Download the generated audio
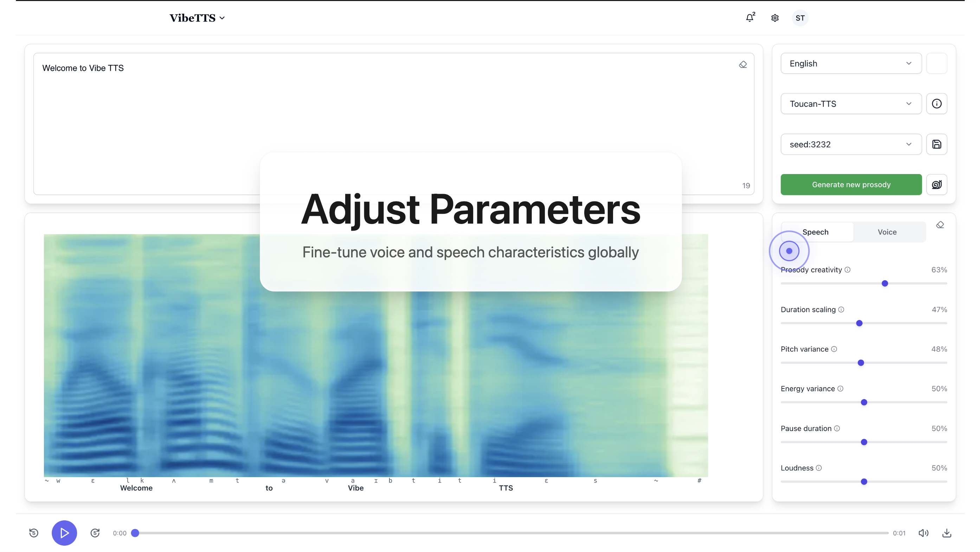980x552 pixels. [947, 533]
